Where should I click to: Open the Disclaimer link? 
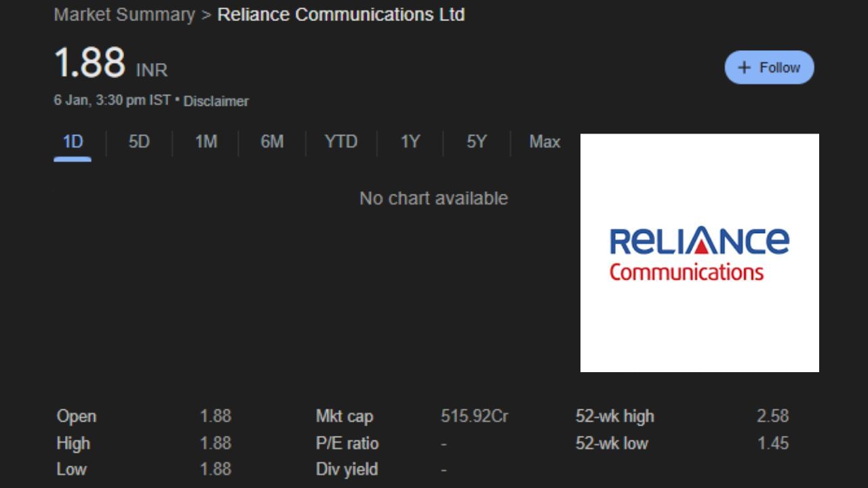pyautogui.click(x=216, y=101)
